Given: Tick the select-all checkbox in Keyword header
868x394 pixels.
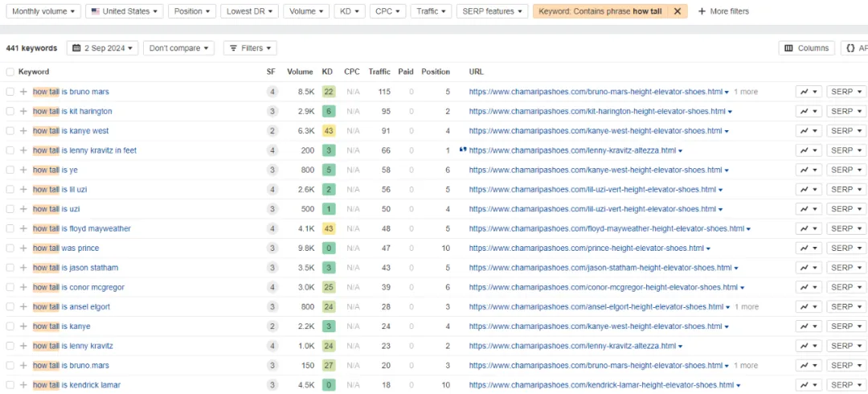Looking at the screenshot, I should click(10, 72).
